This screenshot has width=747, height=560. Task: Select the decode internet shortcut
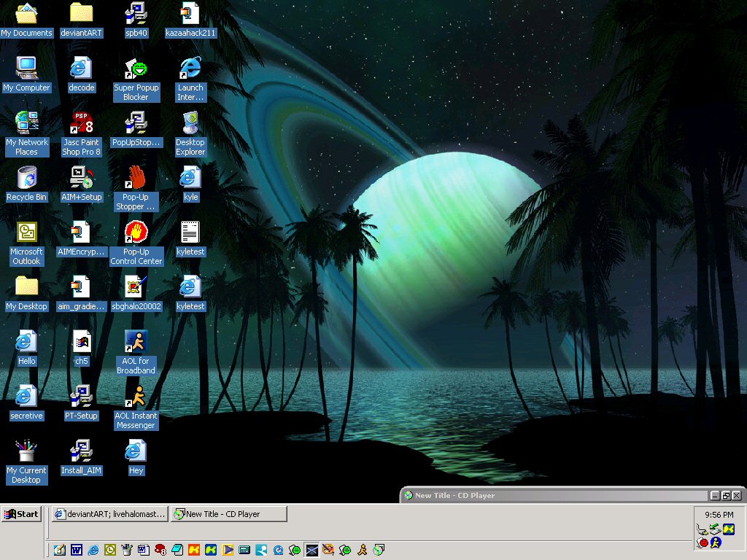pyautogui.click(x=82, y=75)
